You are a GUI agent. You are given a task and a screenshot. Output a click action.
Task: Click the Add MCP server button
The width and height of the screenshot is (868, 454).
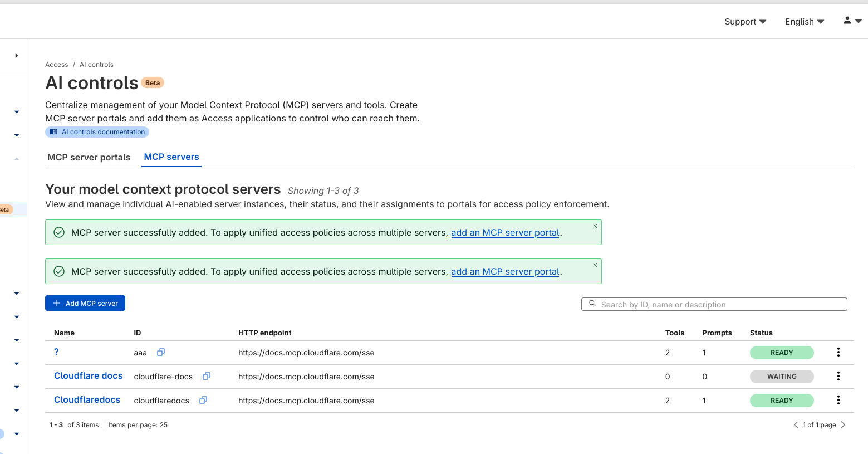pos(85,303)
